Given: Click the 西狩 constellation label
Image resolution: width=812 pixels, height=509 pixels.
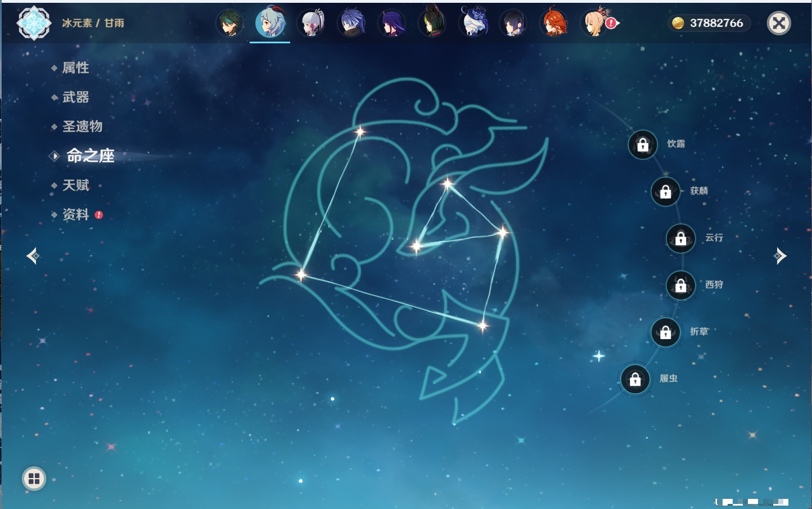Looking at the screenshot, I should coord(714,285).
